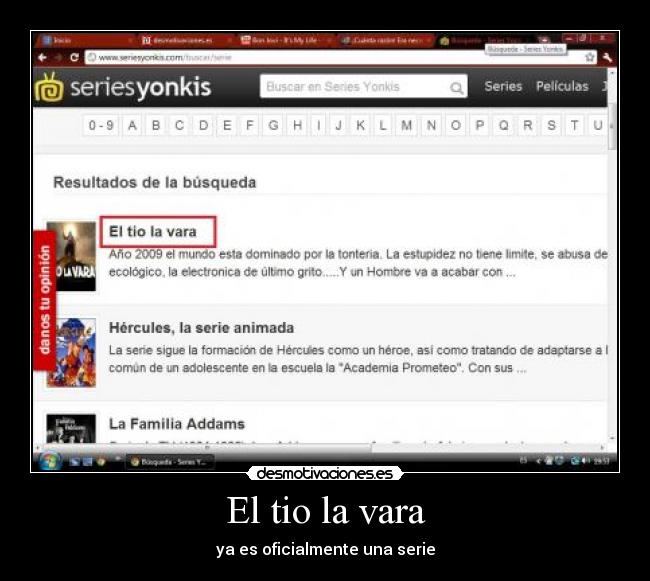Image resolution: width=650 pixels, height=581 pixels.
Task: Filter series by letter F
Action: 250,125
